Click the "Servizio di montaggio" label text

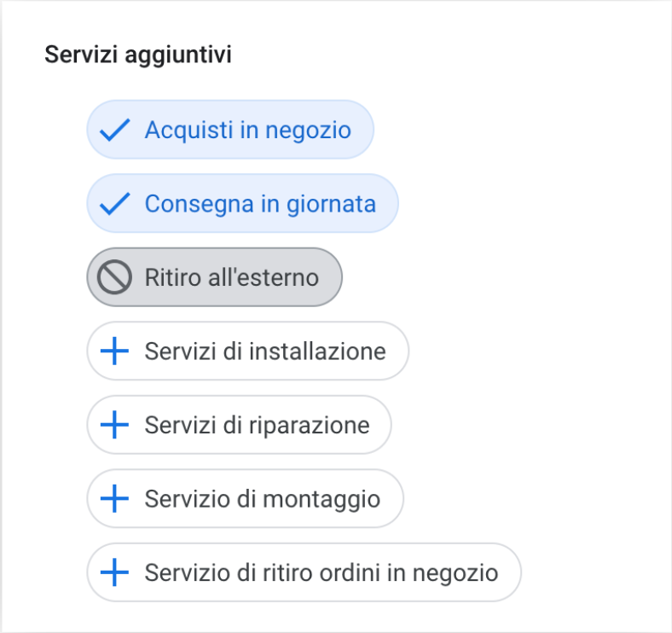262,498
